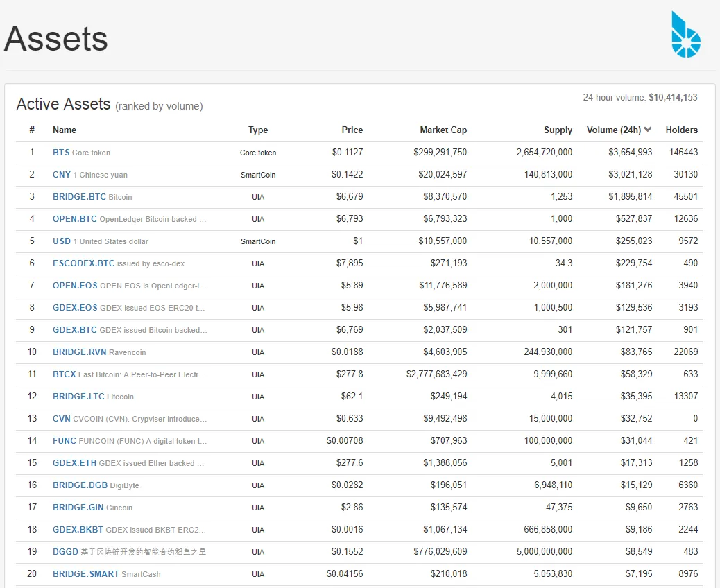The width and height of the screenshot is (720, 588).
Task: Click OPEN.BTC holders 12636
Action: coord(685,218)
